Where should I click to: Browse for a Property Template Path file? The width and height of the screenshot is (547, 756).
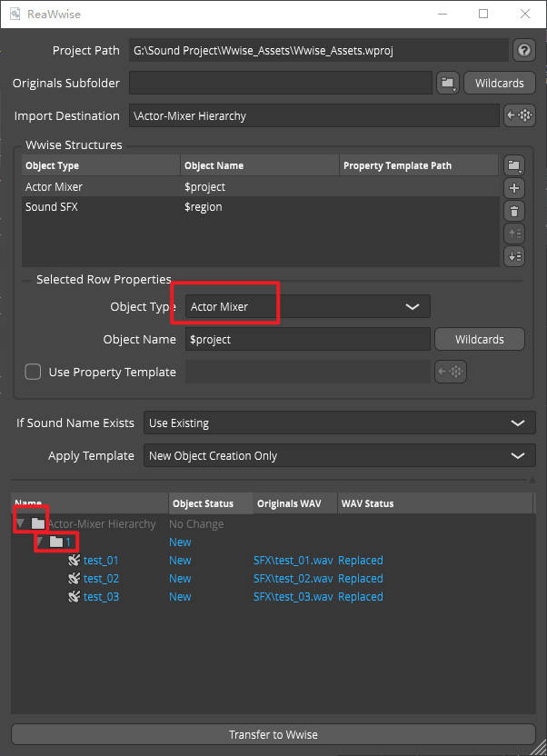(x=514, y=164)
